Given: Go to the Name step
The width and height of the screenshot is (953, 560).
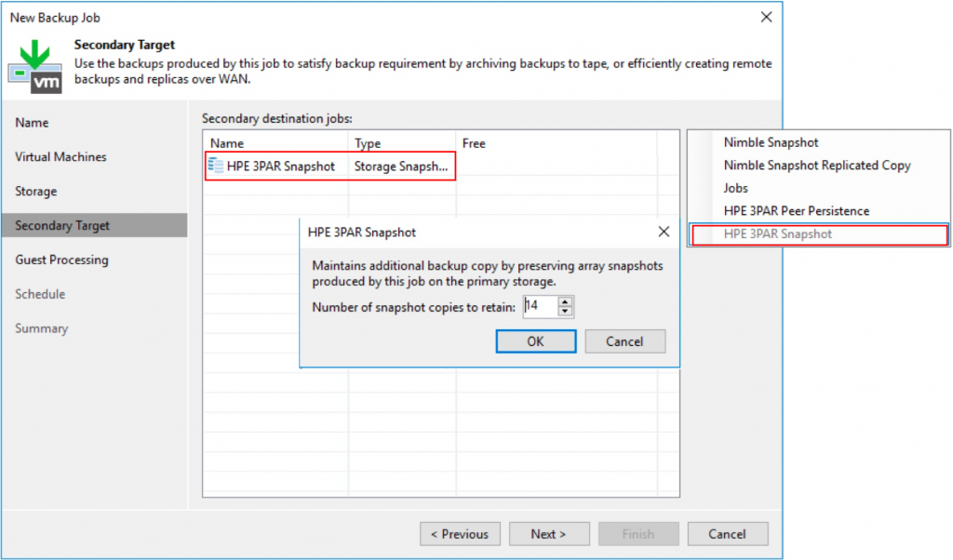Looking at the screenshot, I should (32, 122).
